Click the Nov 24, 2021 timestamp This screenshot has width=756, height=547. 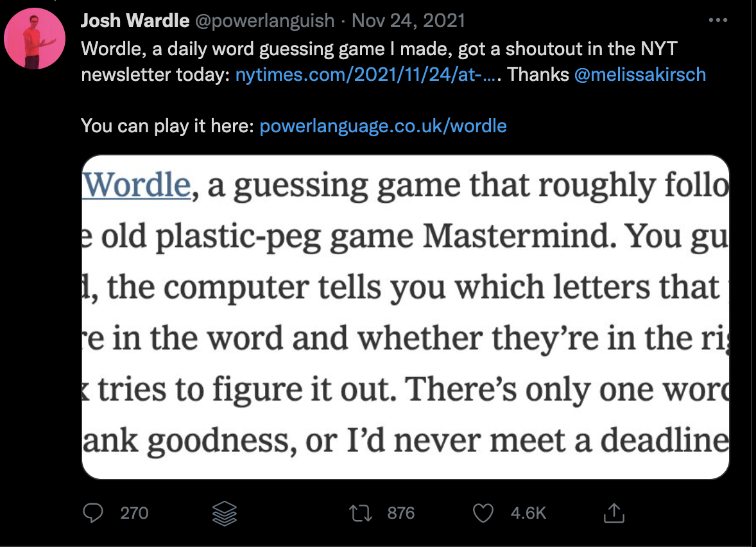click(408, 21)
